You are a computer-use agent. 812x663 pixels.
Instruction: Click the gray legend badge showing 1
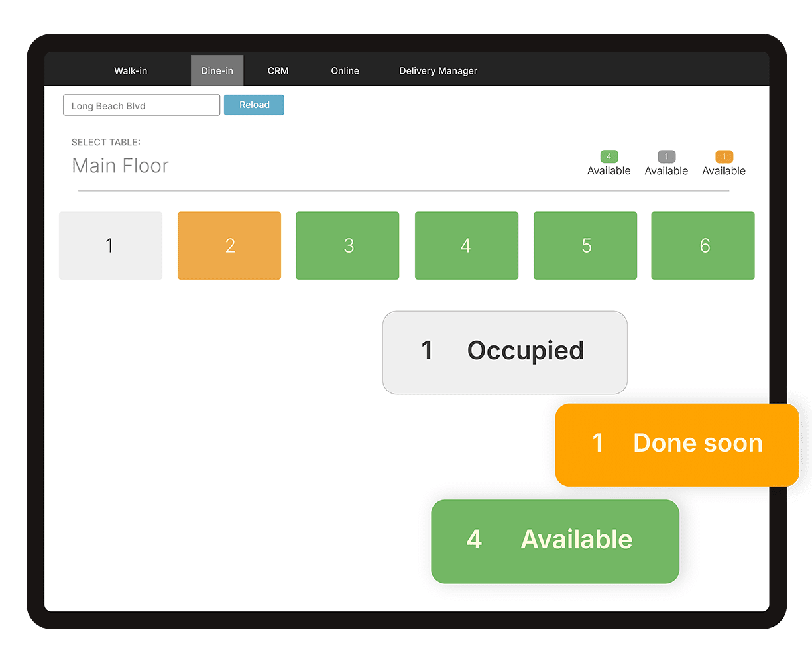tap(666, 157)
